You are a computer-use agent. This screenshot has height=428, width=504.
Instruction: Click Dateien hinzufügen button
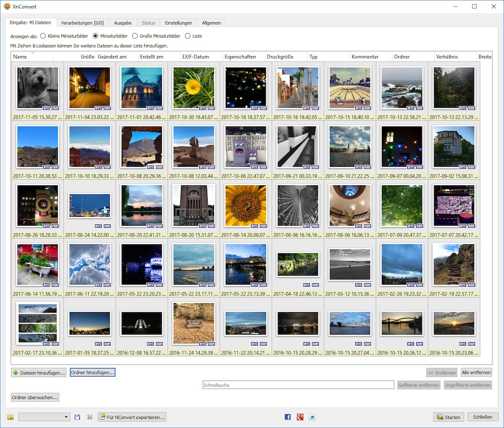38,373
